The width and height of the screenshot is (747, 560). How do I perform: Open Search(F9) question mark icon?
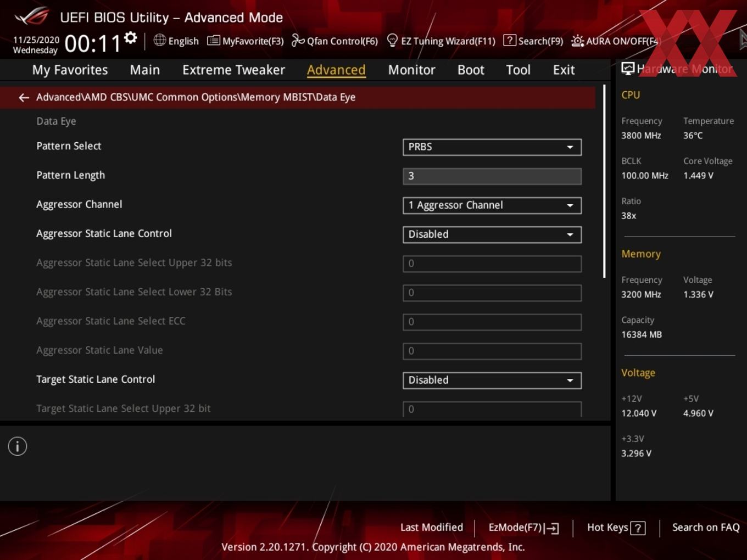click(x=509, y=40)
